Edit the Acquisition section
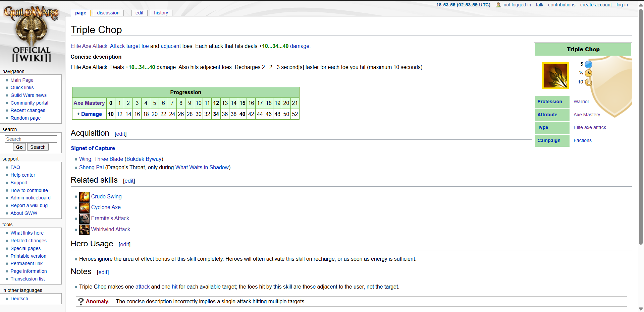Image resolution: width=644 pixels, height=312 pixels. click(x=121, y=134)
